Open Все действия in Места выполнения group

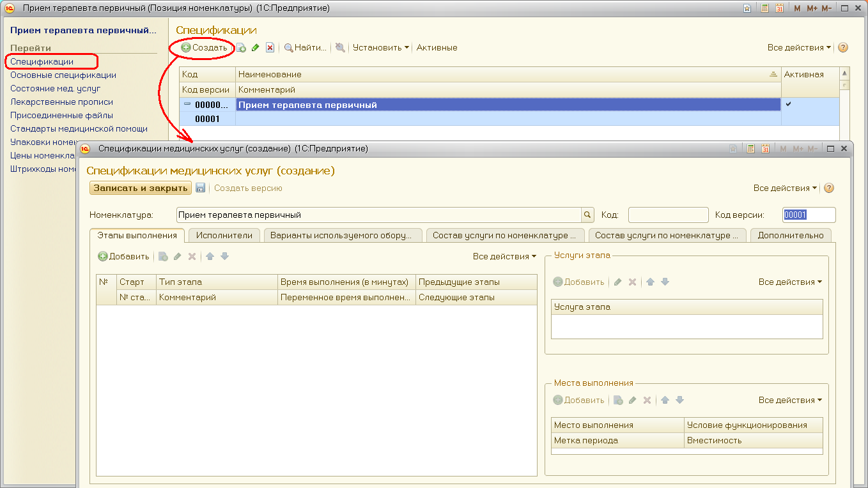point(791,400)
